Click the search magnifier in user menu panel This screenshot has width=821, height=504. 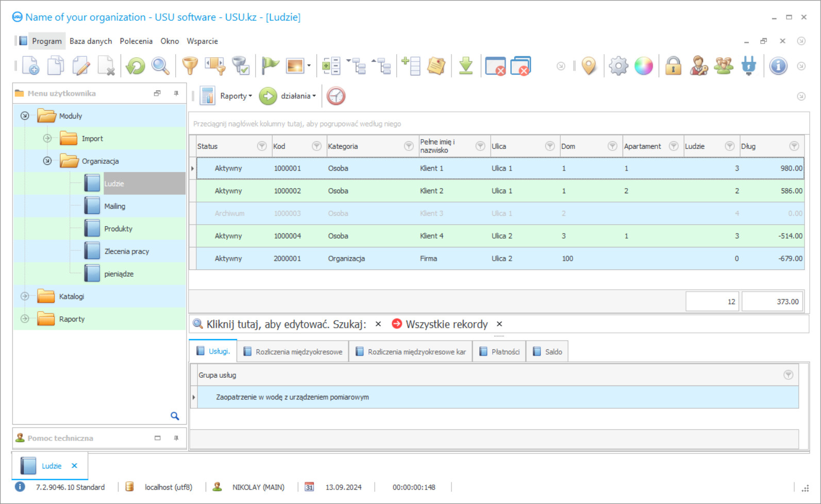click(175, 416)
